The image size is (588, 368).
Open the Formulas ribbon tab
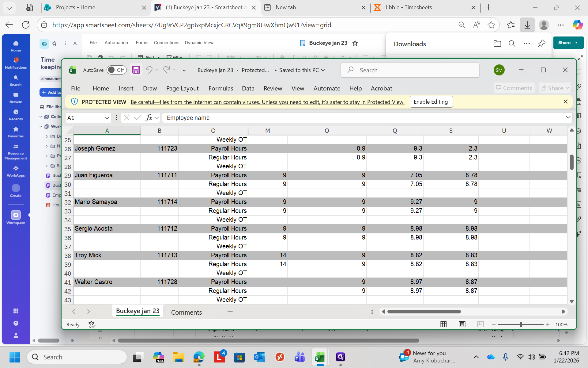[x=221, y=88]
